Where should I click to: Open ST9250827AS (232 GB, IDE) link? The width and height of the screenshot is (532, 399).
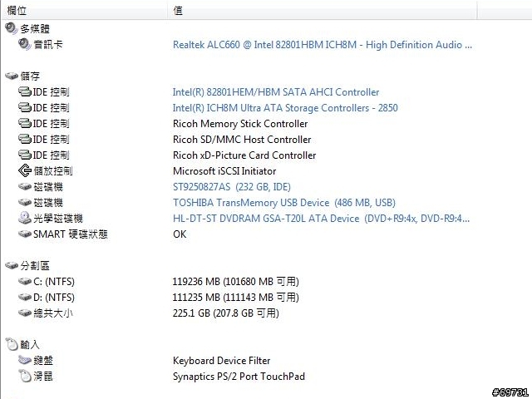pos(232,187)
